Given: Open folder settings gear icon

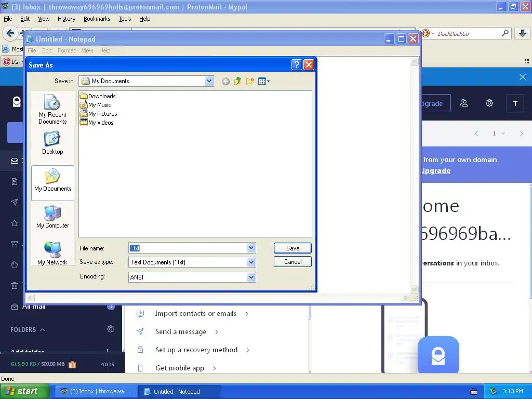Looking at the screenshot, I should pos(111,329).
